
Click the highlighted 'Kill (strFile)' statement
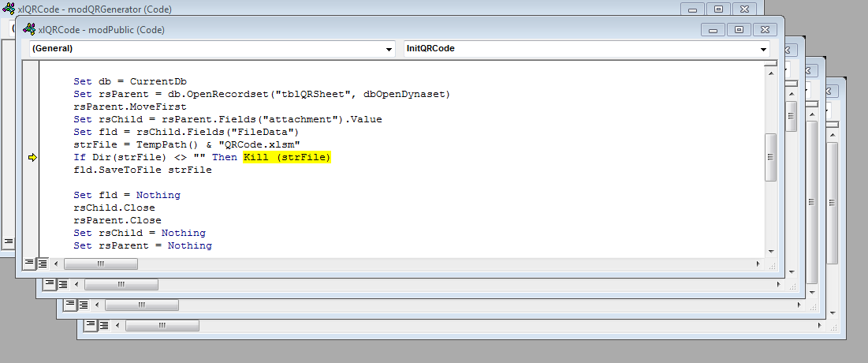click(287, 157)
